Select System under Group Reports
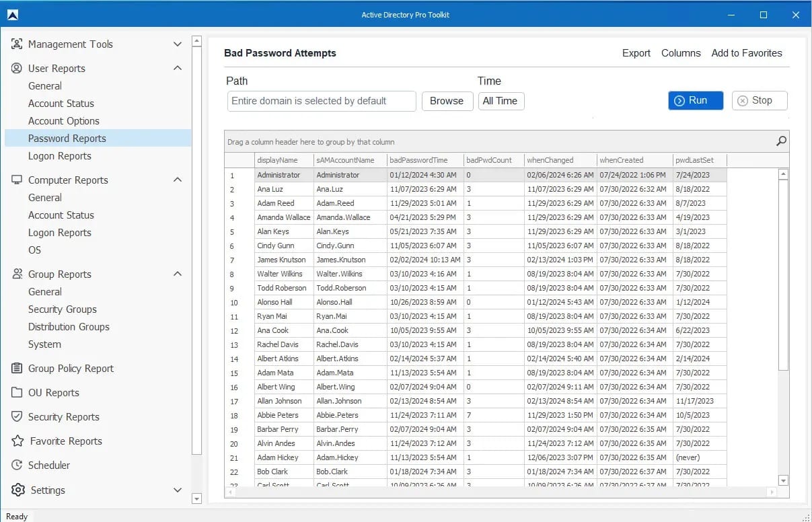The image size is (812, 522). 44,344
